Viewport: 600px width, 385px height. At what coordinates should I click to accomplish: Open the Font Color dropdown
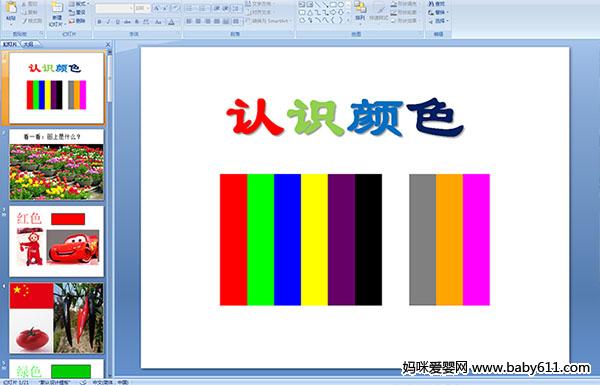(171, 22)
